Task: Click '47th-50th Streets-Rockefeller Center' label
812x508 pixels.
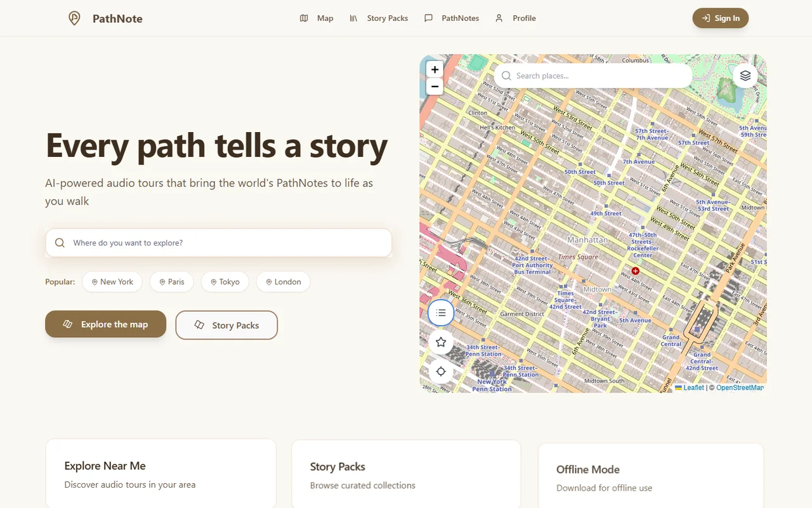Action: 643,245
